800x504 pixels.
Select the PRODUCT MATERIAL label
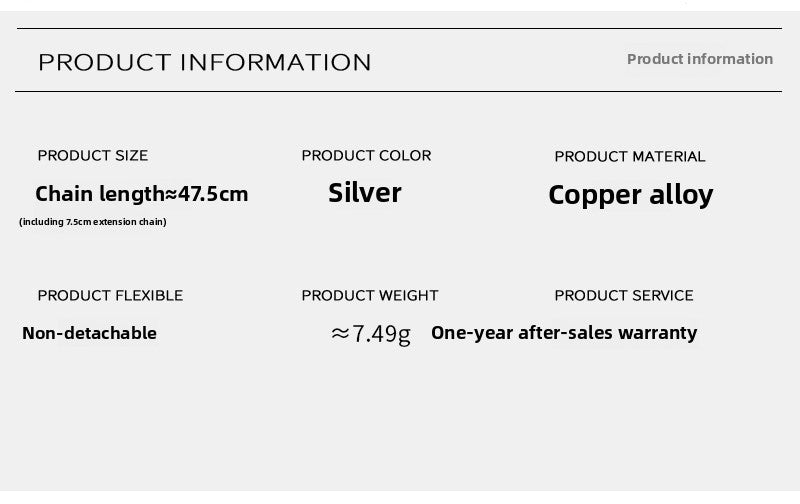click(630, 156)
